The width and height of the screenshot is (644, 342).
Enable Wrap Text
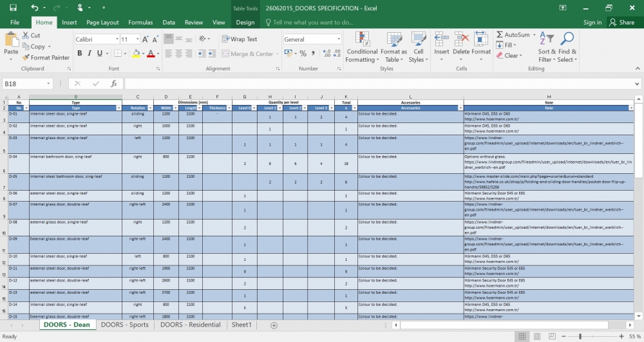[x=240, y=39]
